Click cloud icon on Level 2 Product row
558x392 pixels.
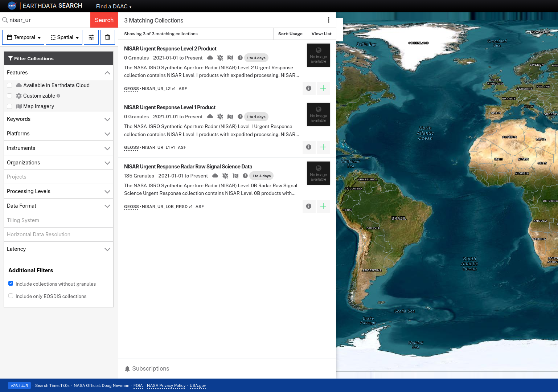[x=210, y=58]
